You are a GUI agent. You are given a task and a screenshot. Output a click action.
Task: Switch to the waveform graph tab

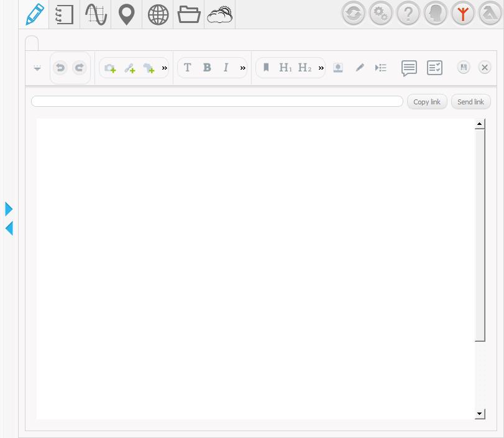point(96,14)
